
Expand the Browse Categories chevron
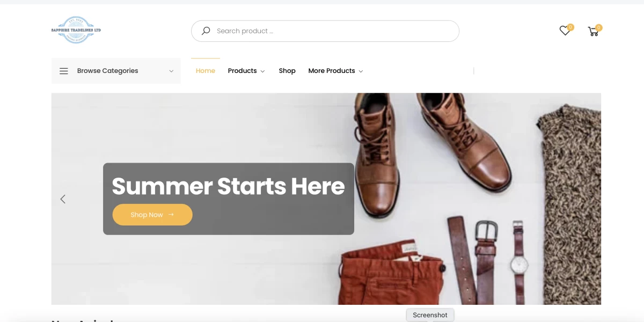171,71
